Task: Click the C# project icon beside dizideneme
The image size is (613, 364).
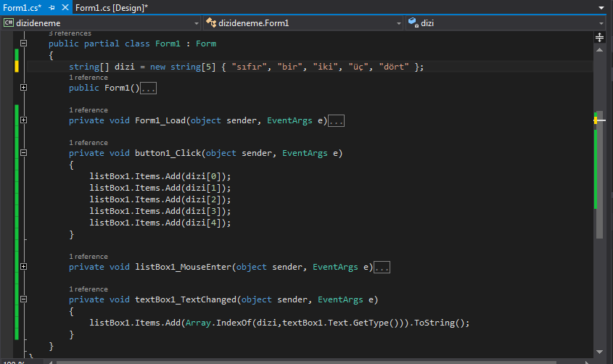Action: coord(8,23)
